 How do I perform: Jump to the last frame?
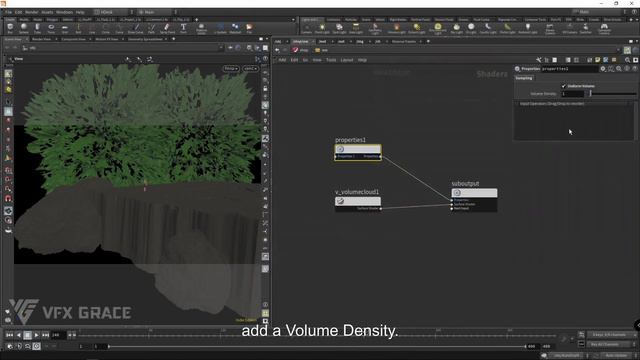45,335
